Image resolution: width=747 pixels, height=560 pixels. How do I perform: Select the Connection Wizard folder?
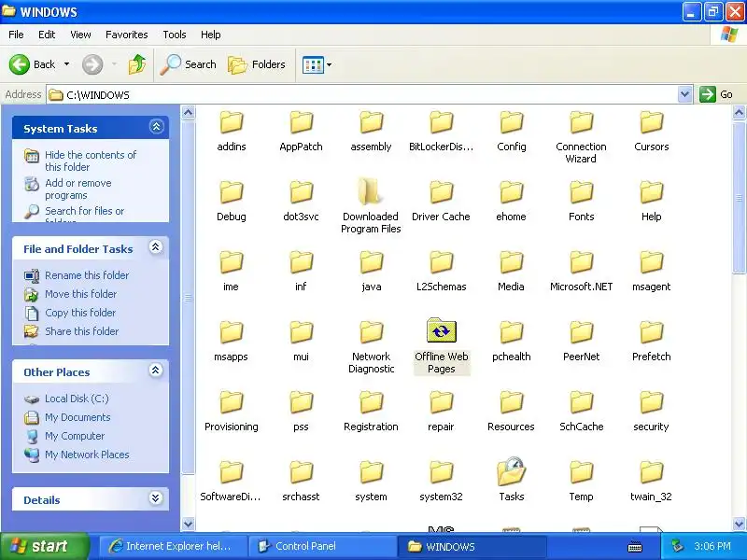(581, 137)
